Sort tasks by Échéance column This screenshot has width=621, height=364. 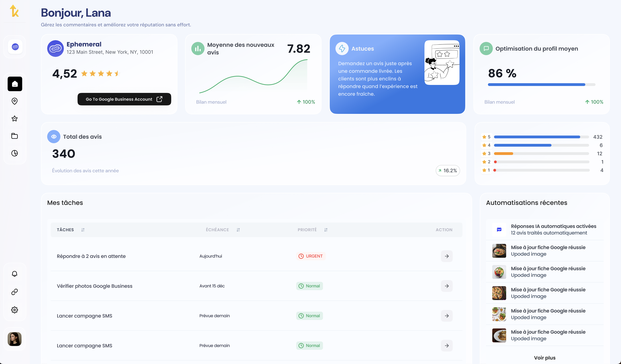tap(238, 230)
